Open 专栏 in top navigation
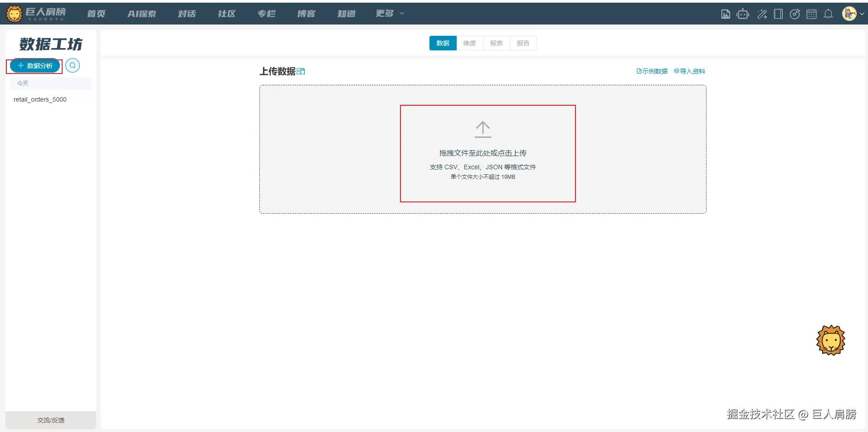The image size is (868, 432). click(267, 14)
